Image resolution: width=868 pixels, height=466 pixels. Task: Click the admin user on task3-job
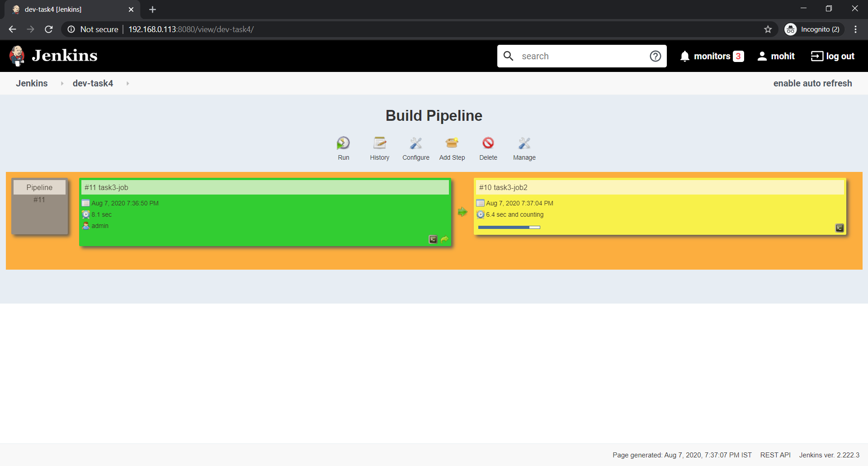[100, 226]
